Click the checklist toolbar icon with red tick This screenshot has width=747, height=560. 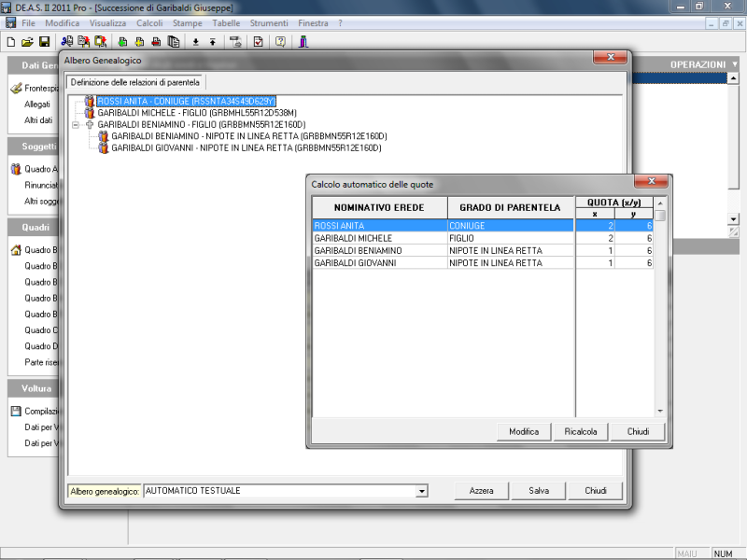259,41
